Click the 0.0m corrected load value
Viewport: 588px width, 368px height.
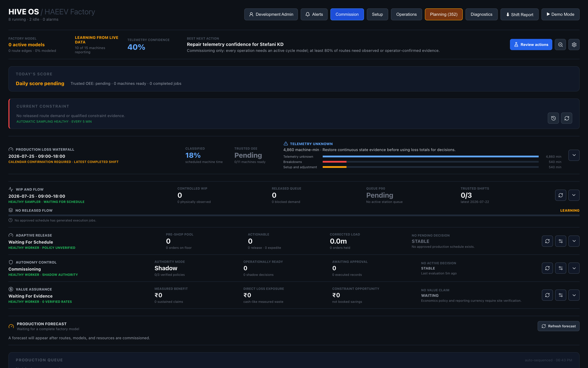[x=338, y=241]
